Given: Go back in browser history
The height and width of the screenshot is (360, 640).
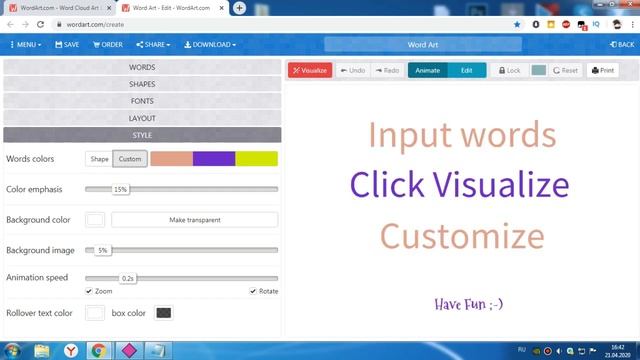Looking at the screenshot, I should click(10, 24).
